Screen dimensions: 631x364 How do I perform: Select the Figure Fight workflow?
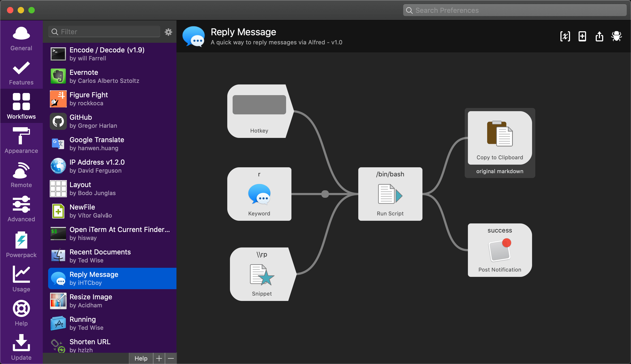tap(112, 99)
